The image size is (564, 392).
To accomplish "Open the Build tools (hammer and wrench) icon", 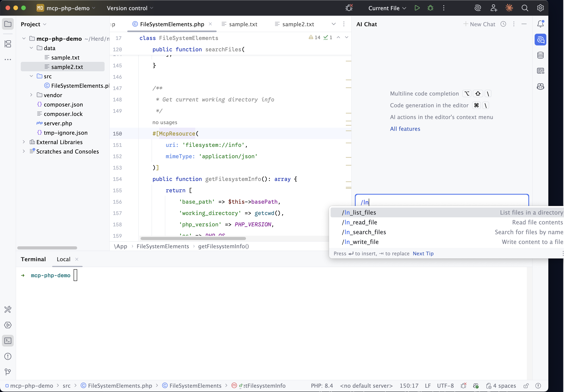I will pos(8,309).
